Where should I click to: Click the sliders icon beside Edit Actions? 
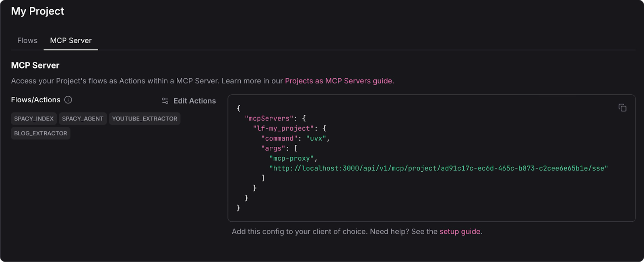pos(165,101)
